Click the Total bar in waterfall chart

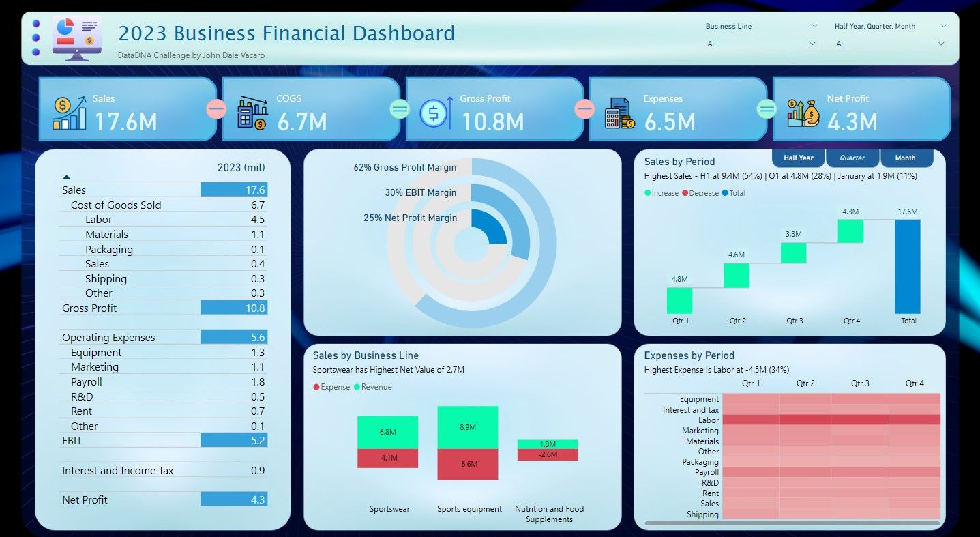tap(907, 266)
